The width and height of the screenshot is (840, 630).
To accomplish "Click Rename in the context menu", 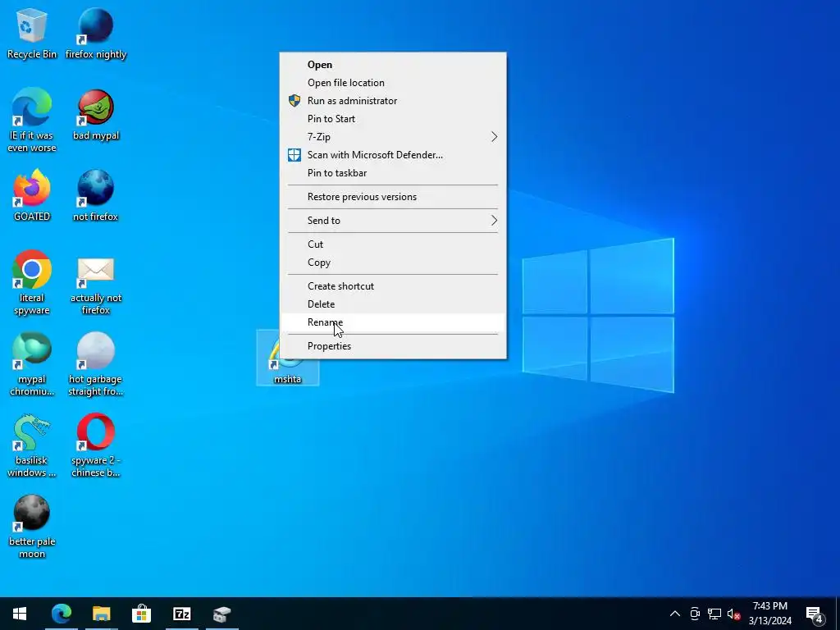I will (x=393, y=322).
